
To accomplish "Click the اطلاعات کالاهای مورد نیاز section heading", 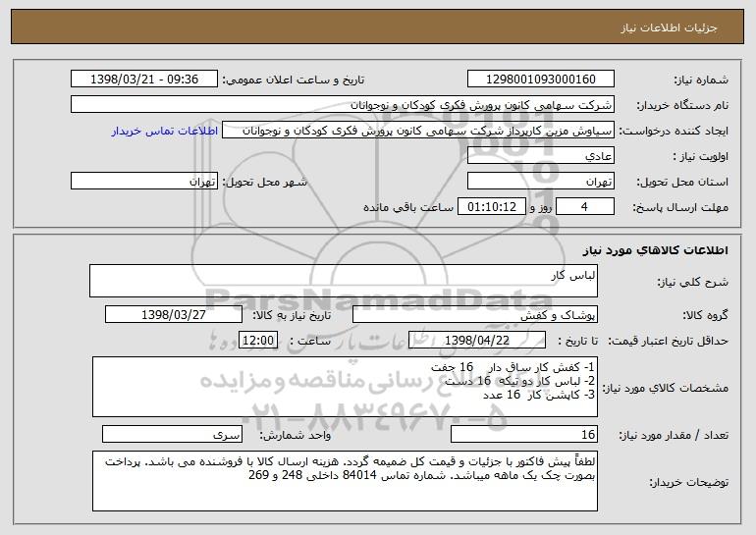I will point(655,250).
